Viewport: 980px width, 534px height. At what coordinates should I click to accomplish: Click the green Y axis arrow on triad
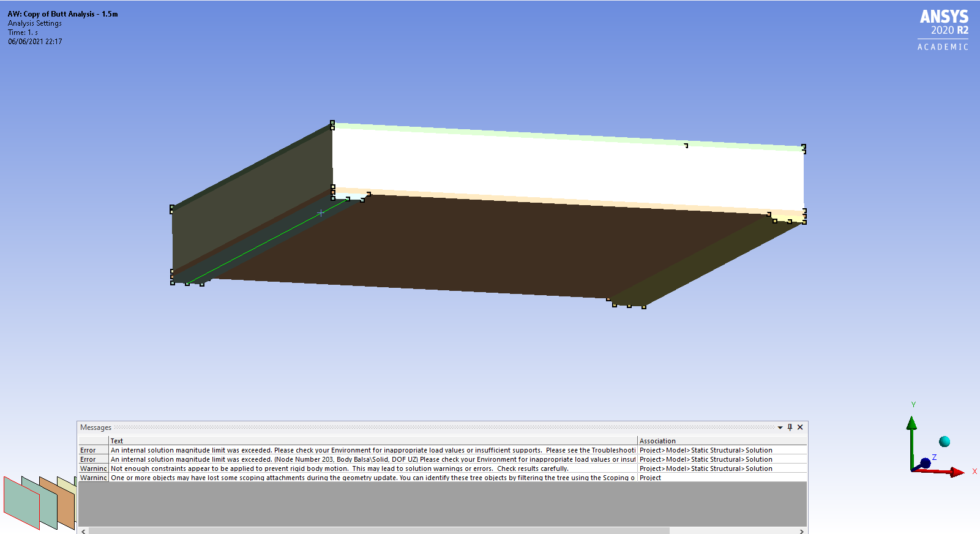(x=911, y=424)
